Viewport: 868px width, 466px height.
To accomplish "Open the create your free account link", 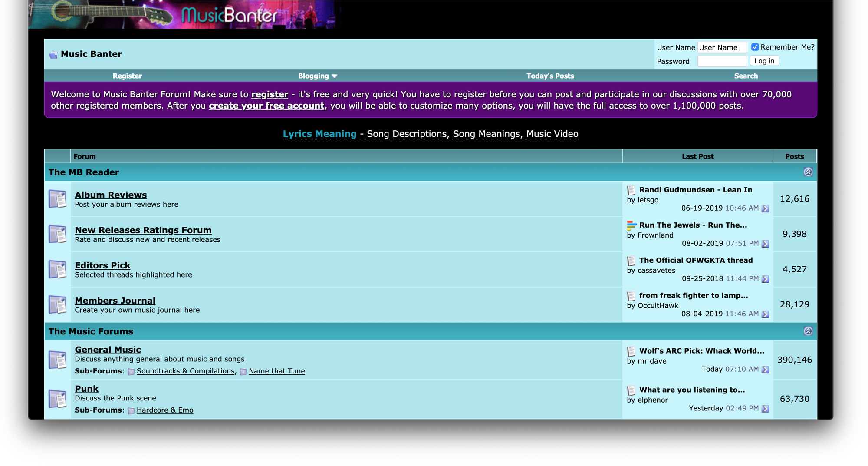I will click(266, 106).
